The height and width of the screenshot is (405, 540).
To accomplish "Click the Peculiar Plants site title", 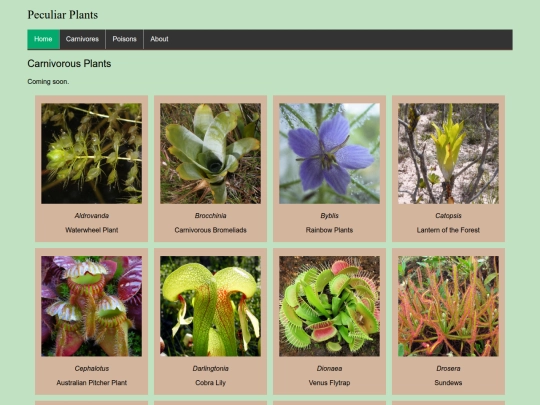I will pyautogui.click(x=63, y=15).
